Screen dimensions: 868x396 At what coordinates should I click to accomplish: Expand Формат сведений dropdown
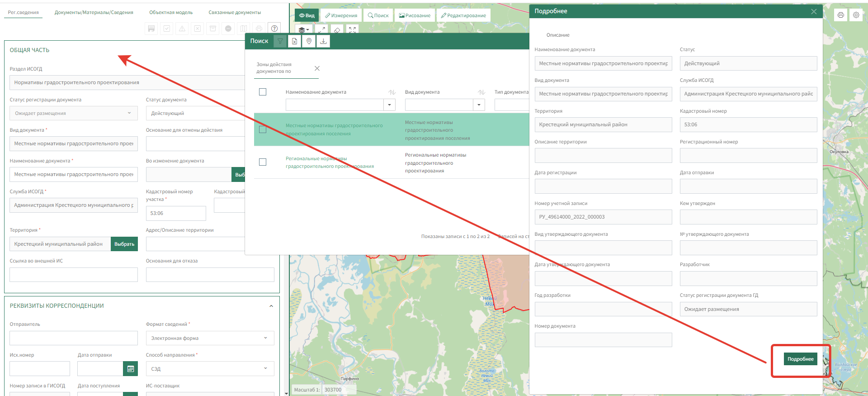point(210,338)
